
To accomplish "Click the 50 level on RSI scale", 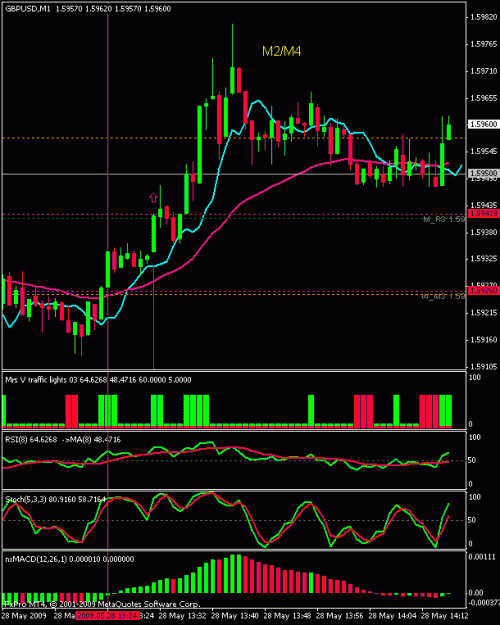I will [472, 460].
